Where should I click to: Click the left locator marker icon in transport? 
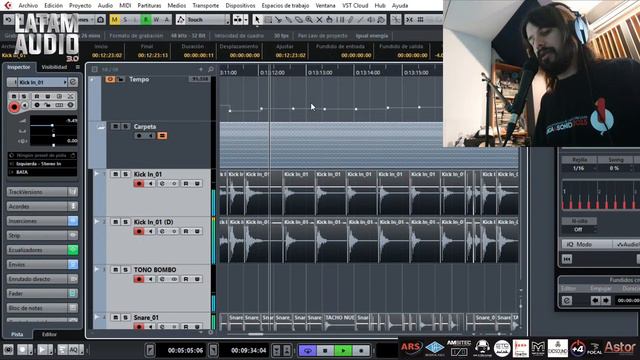[150, 350]
